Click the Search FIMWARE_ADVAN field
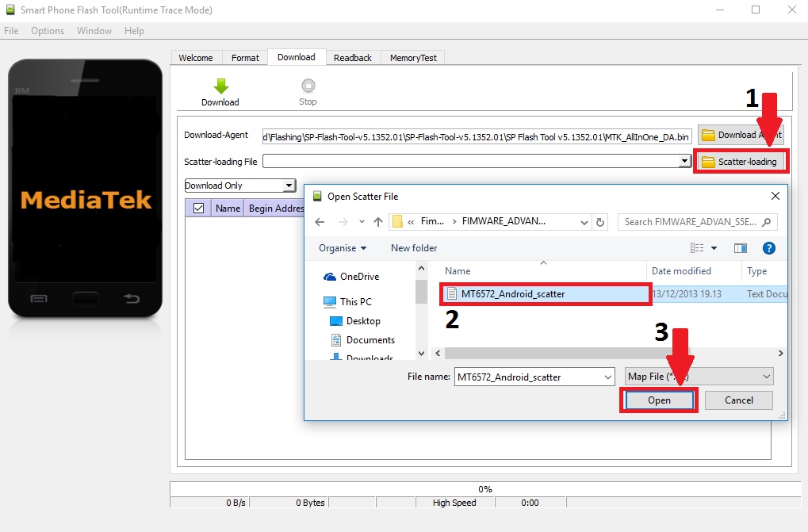Viewport: 808px width, 532px height. coord(697,222)
